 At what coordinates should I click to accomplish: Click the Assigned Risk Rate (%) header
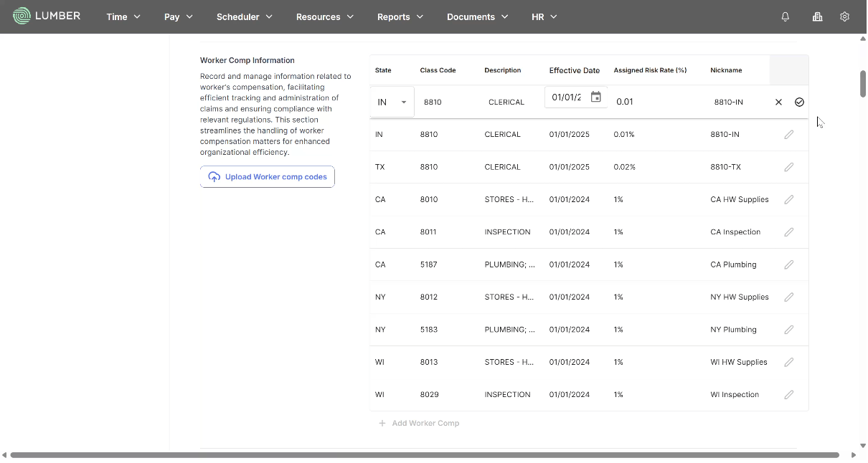(x=650, y=70)
